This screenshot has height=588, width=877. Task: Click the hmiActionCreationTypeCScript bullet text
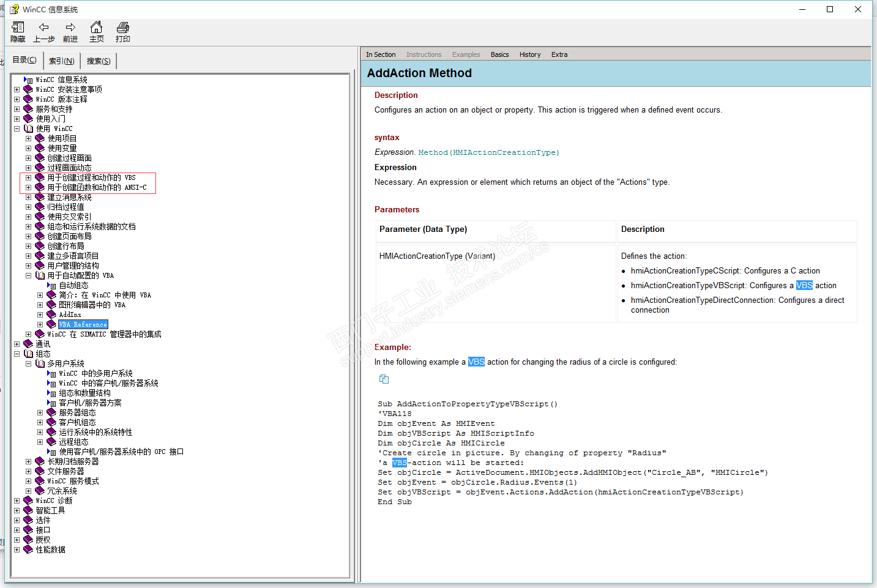[725, 270]
